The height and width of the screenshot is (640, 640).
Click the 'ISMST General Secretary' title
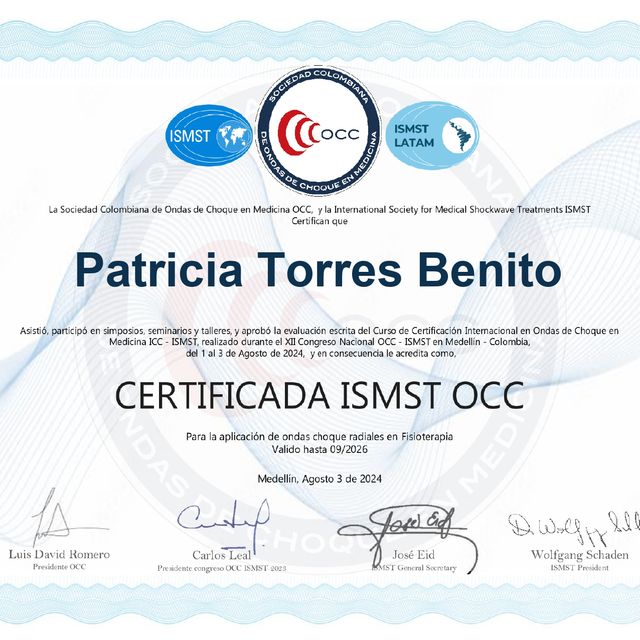point(414,568)
